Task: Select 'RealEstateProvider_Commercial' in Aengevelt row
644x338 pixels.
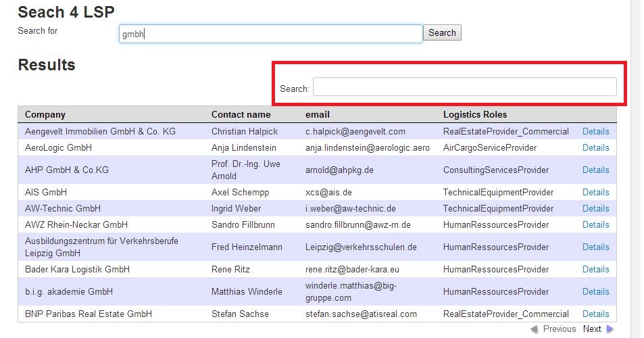Action: coord(505,131)
